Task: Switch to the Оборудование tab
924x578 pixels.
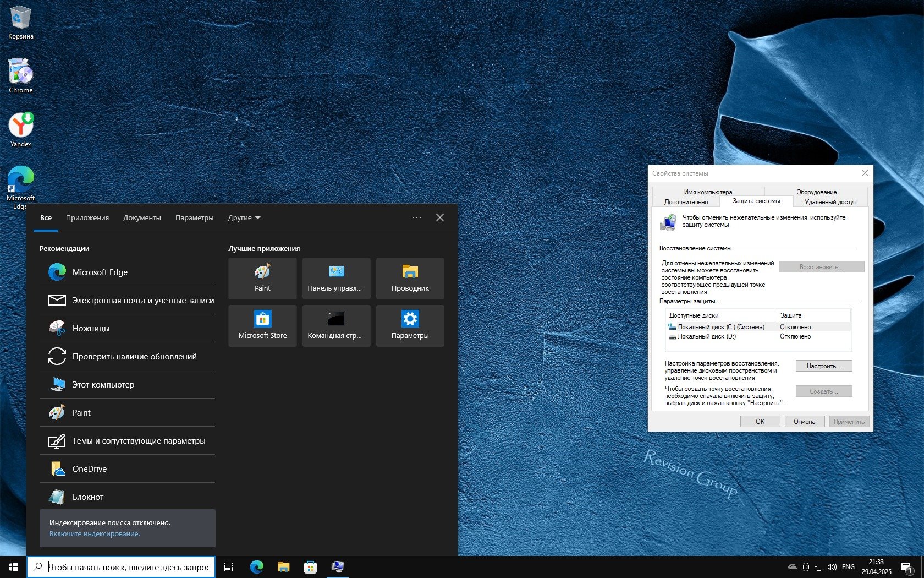Action: tap(816, 192)
